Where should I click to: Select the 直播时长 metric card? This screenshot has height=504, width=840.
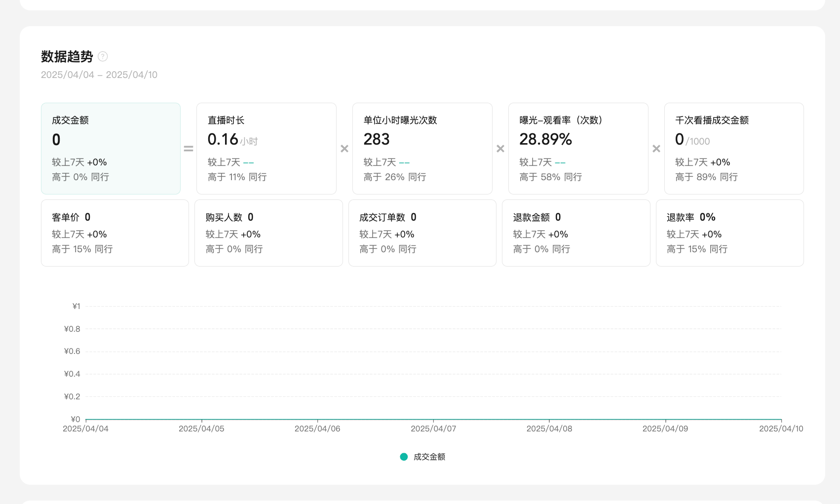(x=266, y=148)
